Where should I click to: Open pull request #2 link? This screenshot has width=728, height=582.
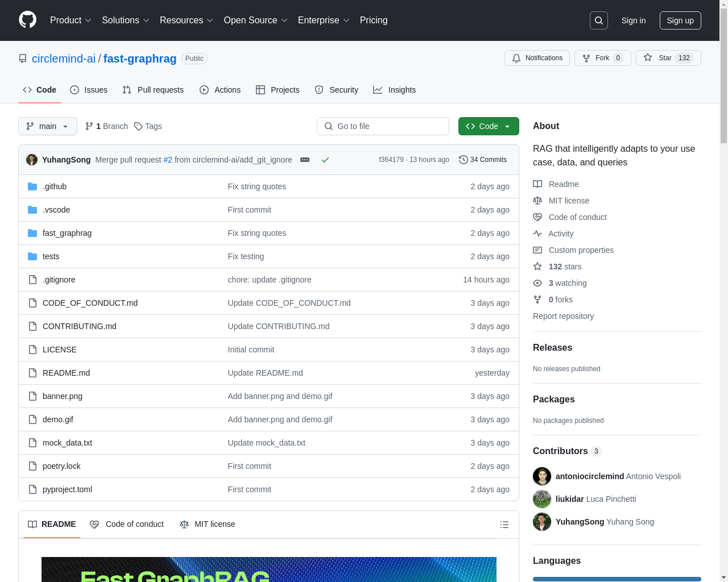tap(168, 160)
